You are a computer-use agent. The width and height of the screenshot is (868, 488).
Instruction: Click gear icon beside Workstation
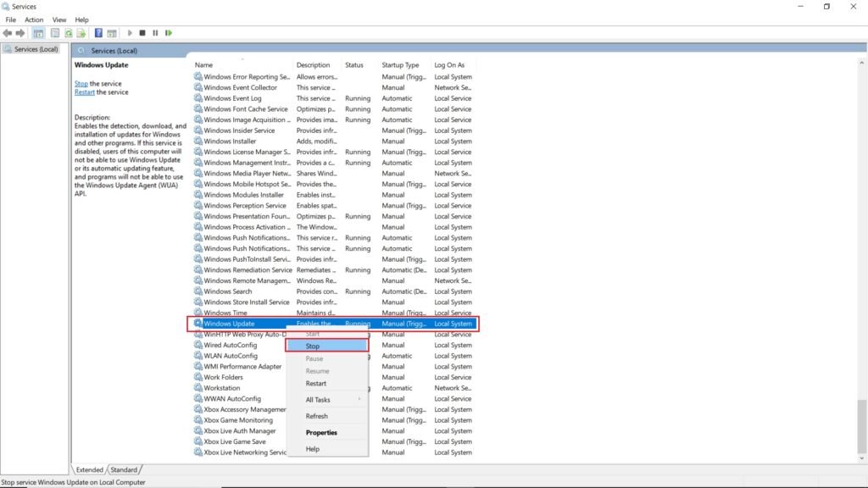[198, 388]
